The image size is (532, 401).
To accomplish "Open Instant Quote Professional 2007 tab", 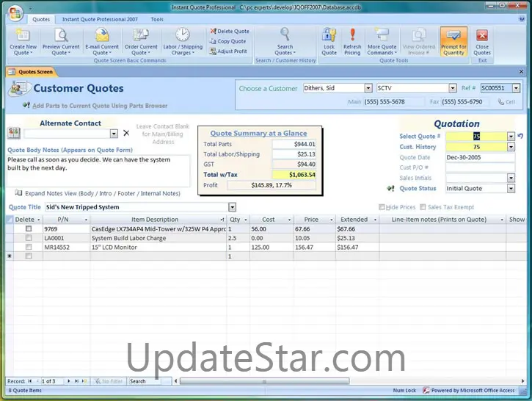I will coord(100,19).
